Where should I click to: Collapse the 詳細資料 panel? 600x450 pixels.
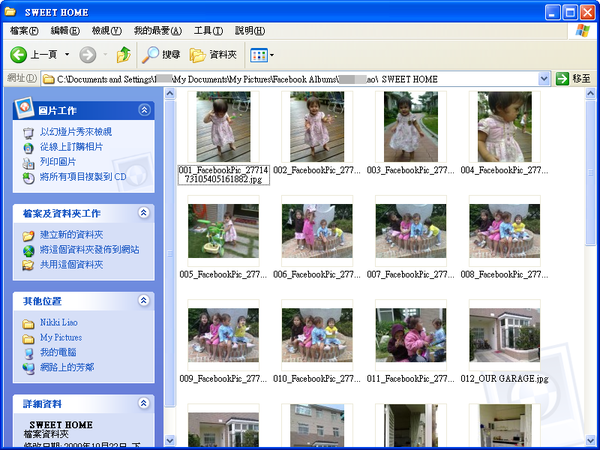(144, 403)
